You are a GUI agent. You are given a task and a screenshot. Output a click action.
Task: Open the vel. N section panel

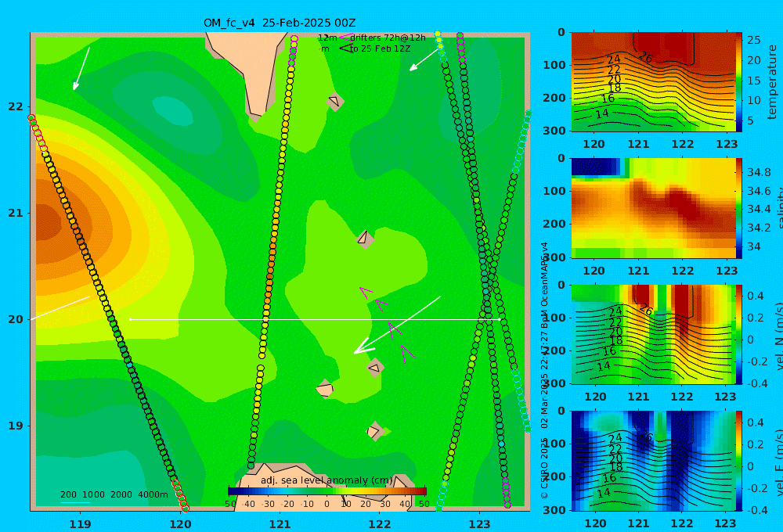click(653, 334)
